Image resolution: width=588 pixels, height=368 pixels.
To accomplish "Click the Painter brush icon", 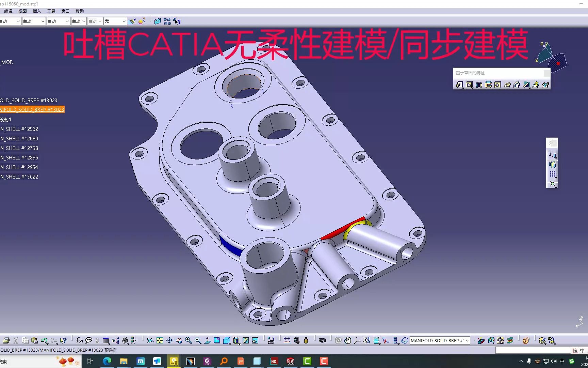I will 132,21.
